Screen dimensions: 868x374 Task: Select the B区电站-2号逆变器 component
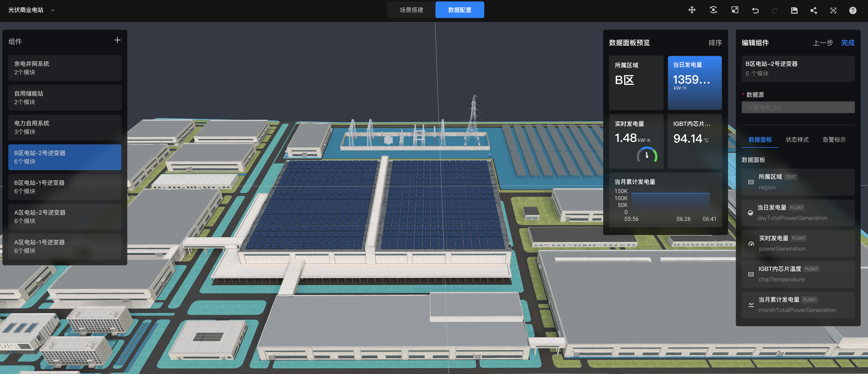(x=65, y=157)
